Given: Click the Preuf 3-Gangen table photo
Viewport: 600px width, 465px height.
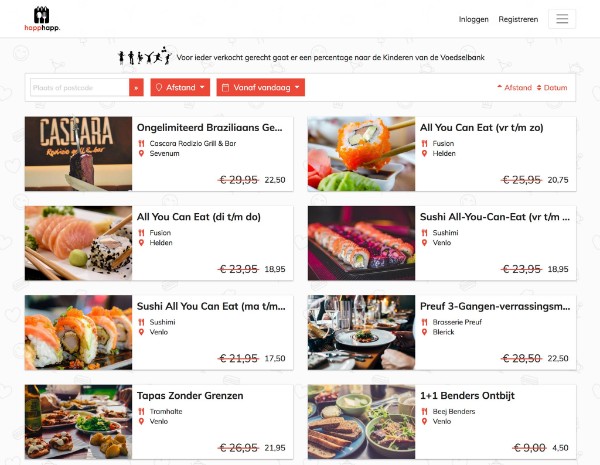Looking at the screenshot, I should point(361,333).
